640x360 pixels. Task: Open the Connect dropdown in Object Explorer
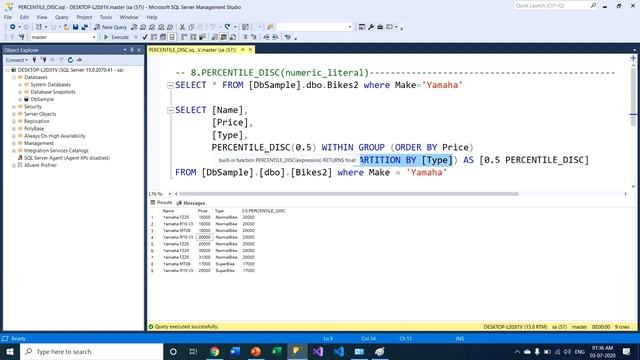[16, 60]
